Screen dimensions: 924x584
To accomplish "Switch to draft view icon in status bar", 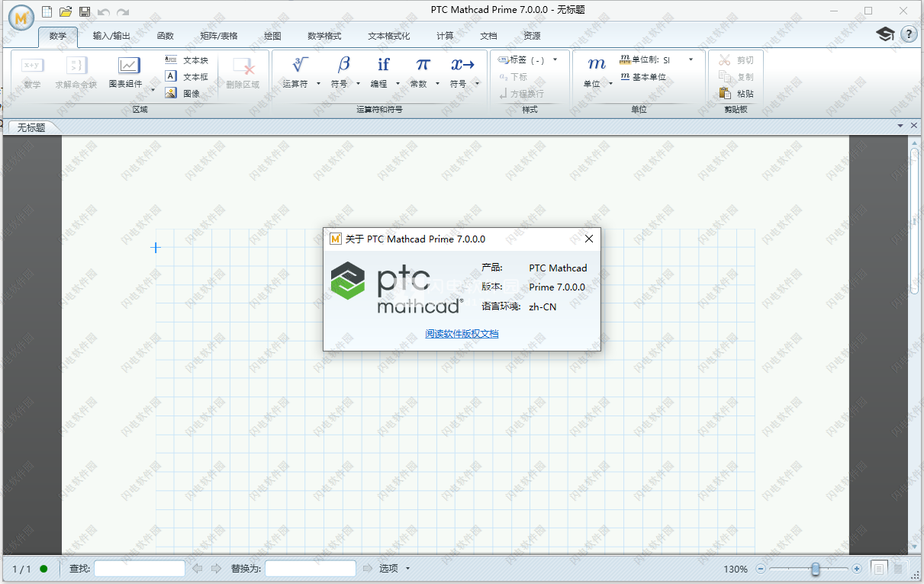I will point(897,568).
